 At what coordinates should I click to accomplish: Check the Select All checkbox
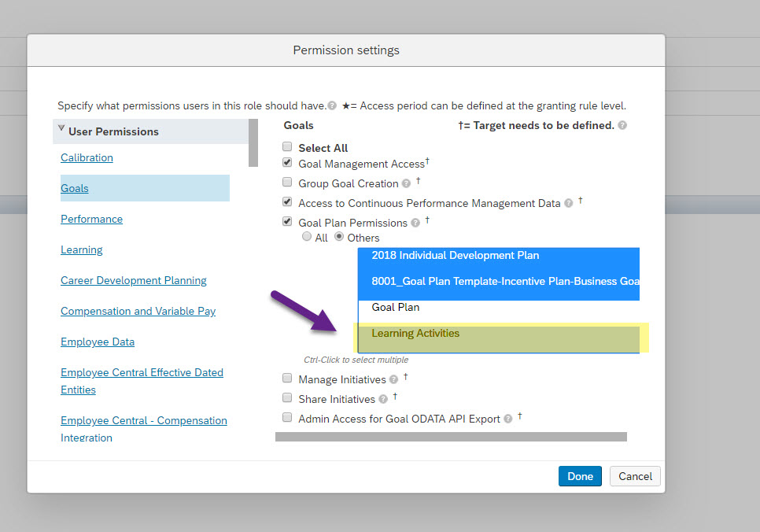[x=287, y=146]
